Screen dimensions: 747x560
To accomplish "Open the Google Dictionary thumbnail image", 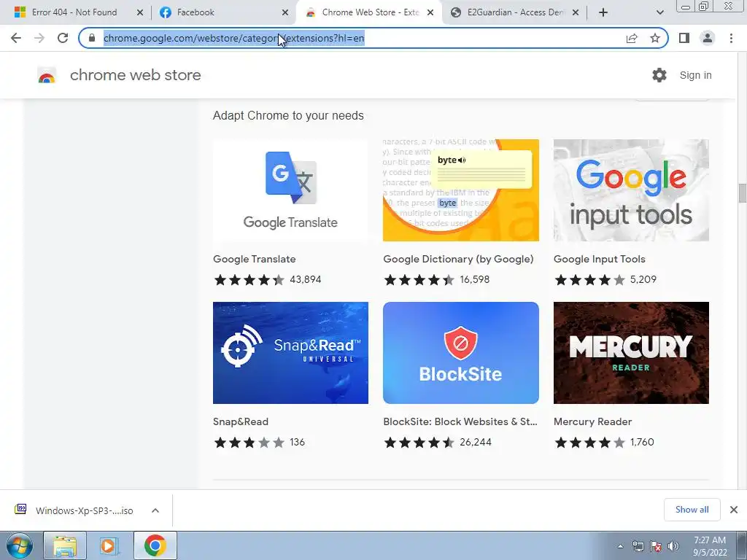I will click(461, 190).
